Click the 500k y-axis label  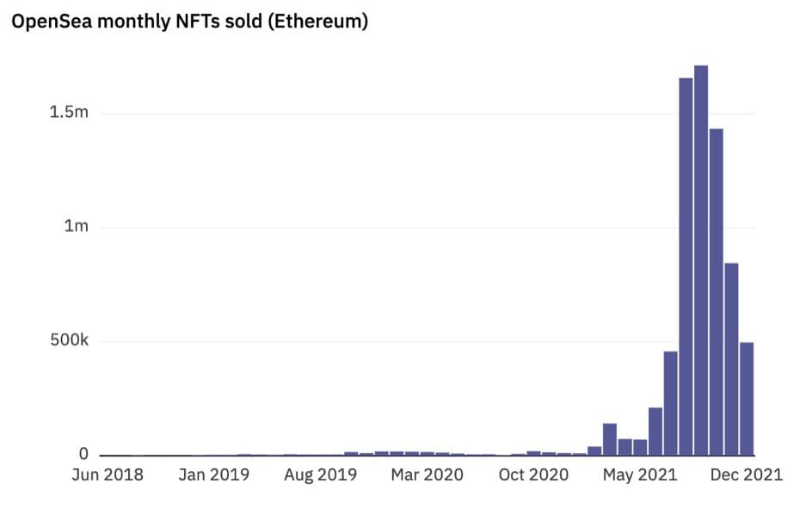coord(70,340)
